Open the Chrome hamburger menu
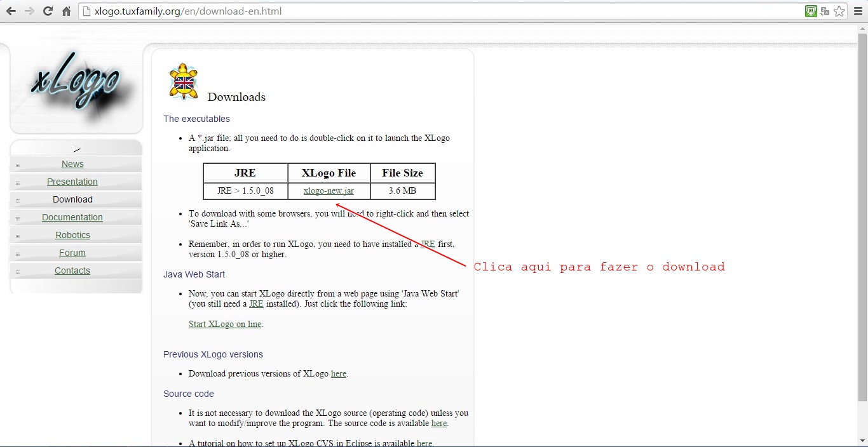Image resolution: width=868 pixels, height=447 pixels. (x=858, y=11)
